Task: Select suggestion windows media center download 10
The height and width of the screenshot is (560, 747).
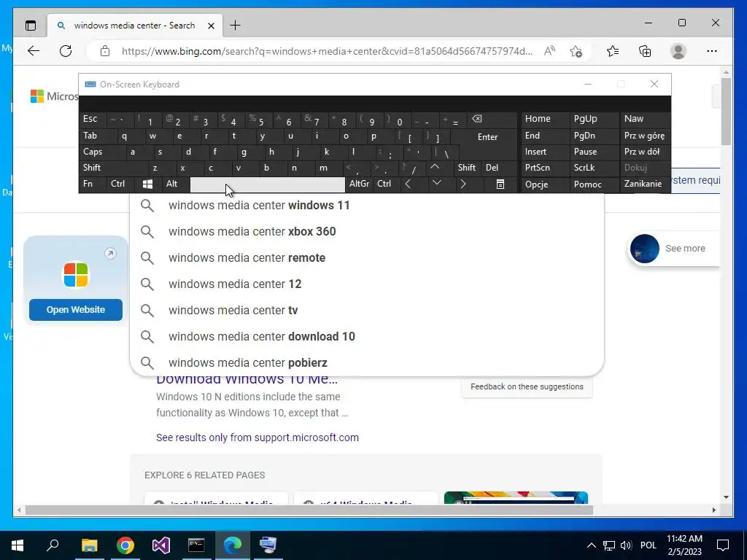Action: click(x=367, y=336)
